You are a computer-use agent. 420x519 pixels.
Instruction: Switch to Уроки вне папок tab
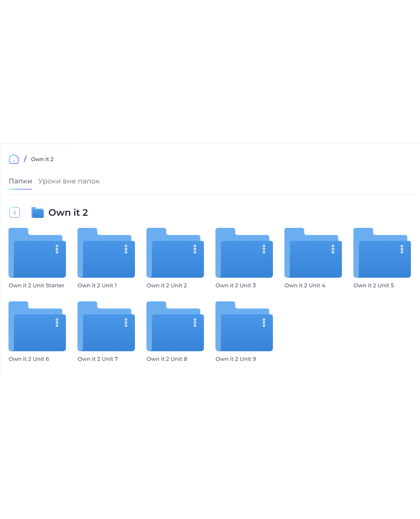click(x=69, y=181)
